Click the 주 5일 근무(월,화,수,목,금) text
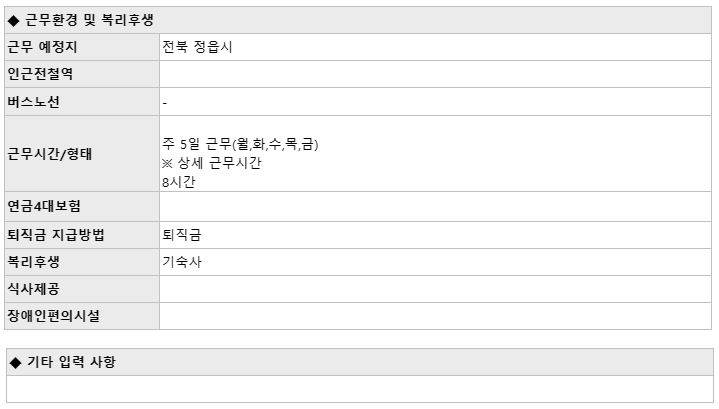 click(240, 144)
